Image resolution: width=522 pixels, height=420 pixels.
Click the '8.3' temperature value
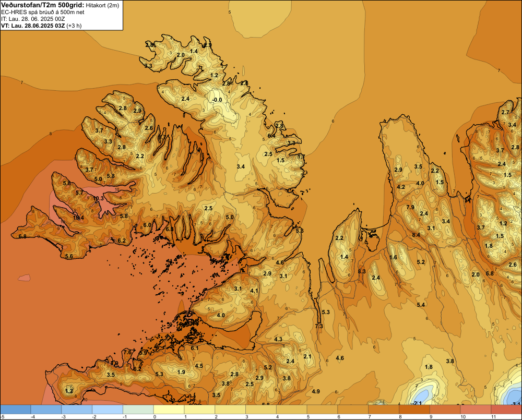click(362, 271)
